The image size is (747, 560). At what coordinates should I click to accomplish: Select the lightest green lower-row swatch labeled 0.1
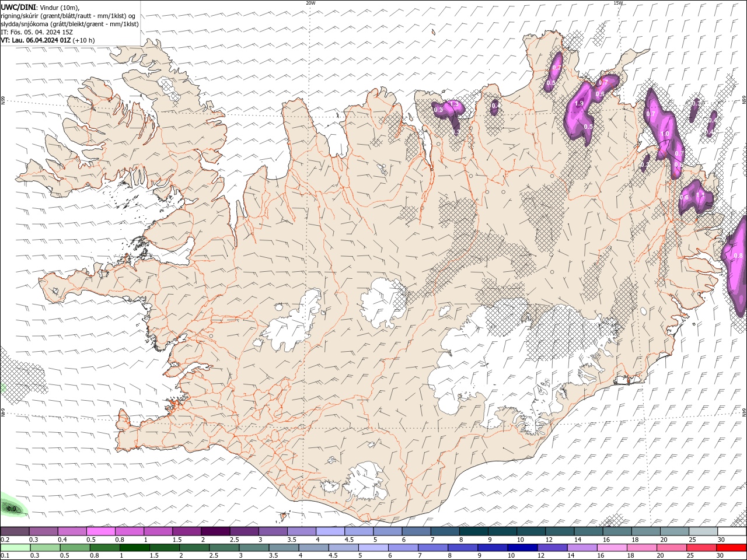15,548
